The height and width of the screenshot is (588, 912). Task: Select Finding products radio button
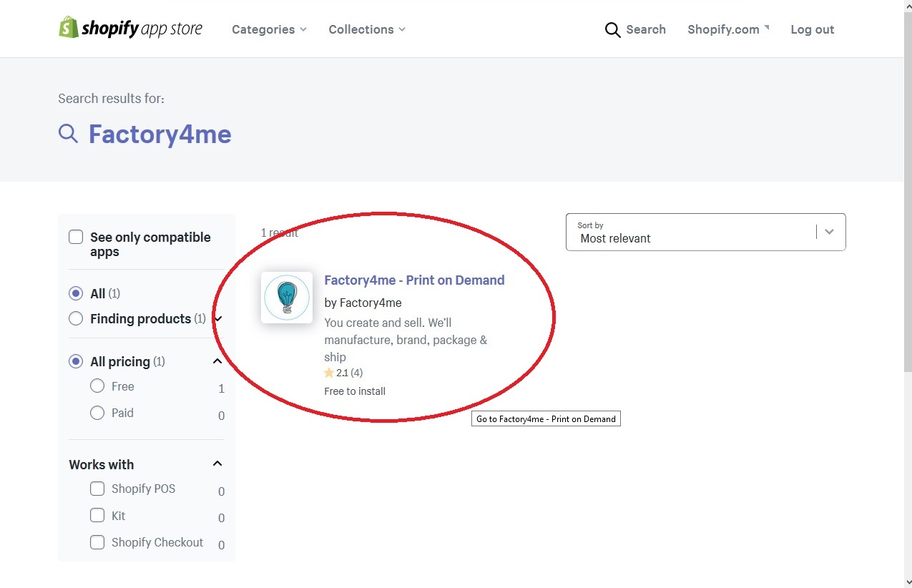[76, 318]
